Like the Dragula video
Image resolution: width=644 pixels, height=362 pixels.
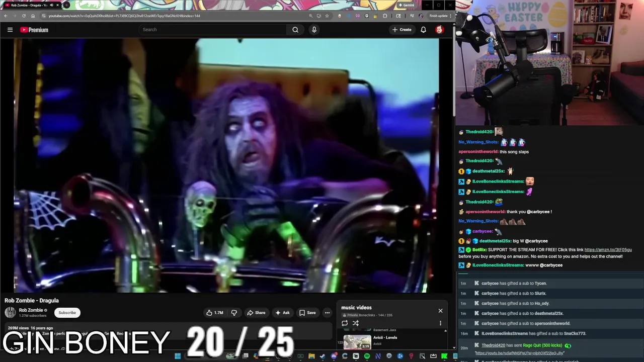[x=215, y=313]
